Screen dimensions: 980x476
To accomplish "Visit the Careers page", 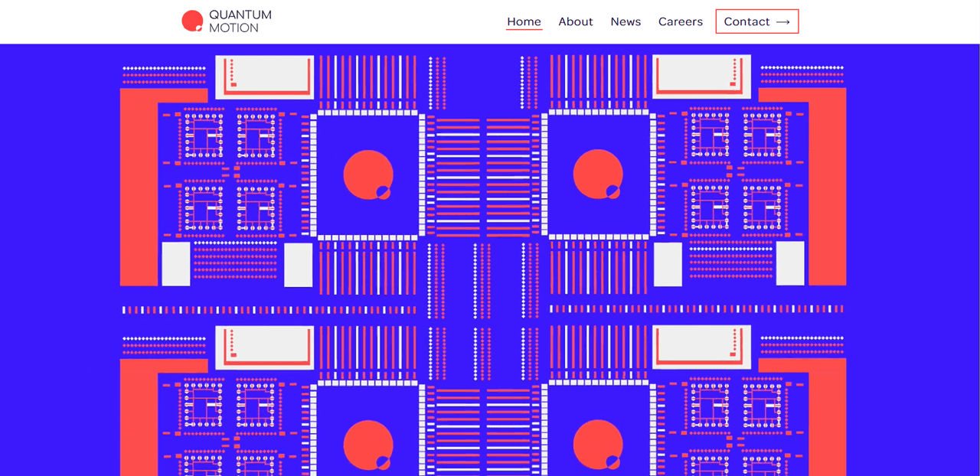I will [681, 21].
